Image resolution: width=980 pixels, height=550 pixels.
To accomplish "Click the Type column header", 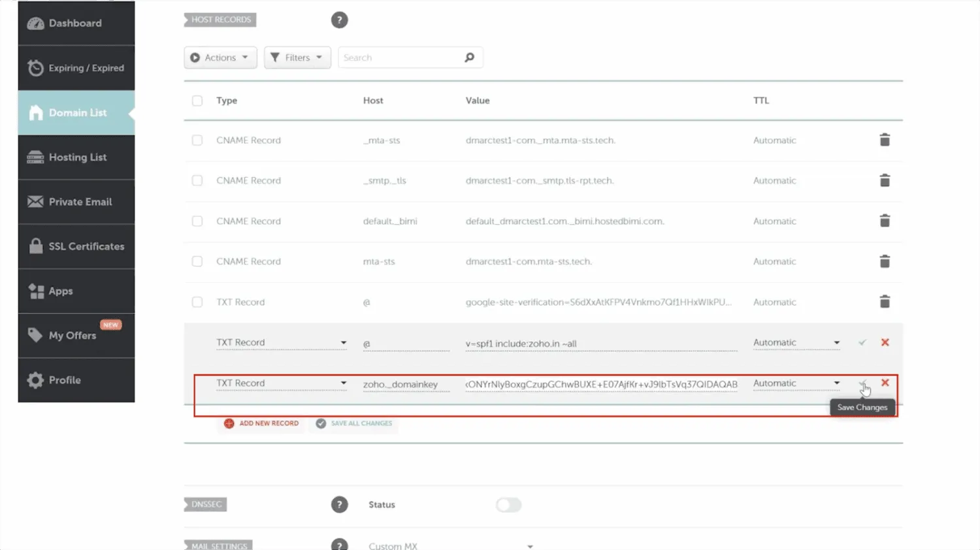I will click(x=227, y=101).
